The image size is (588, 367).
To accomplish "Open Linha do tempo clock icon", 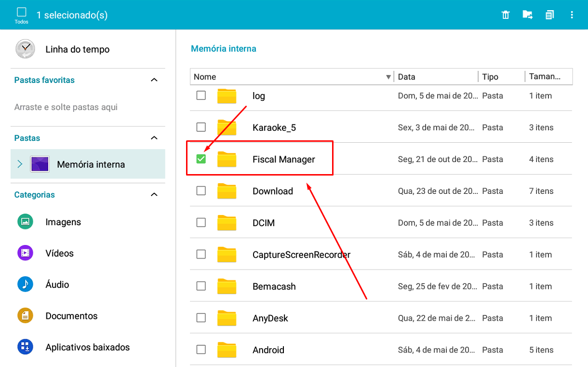I will tap(25, 49).
